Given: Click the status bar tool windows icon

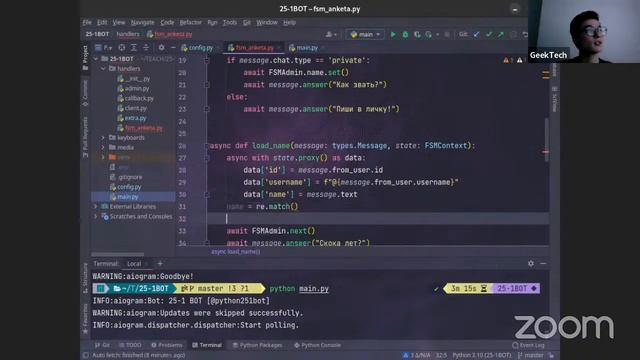Looking at the screenshot, I should click(86, 355).
